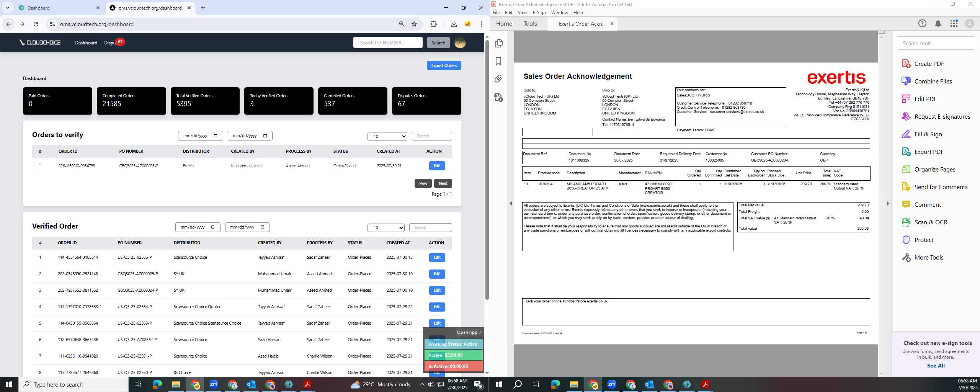Click Search tools field in Acrobat

coord(936,43)
